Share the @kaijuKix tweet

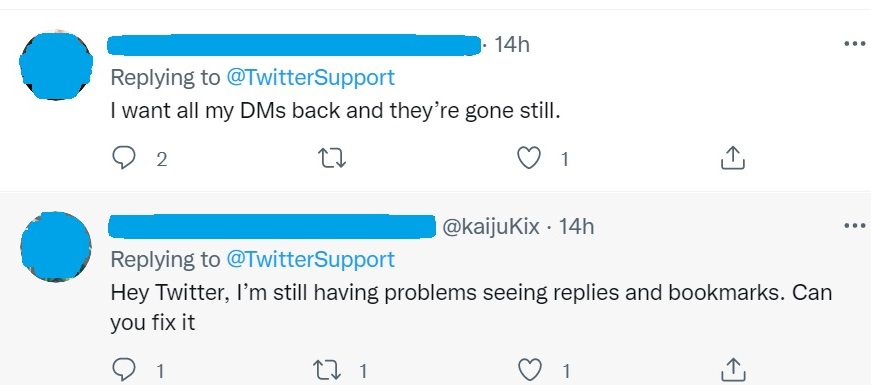pyautogui.click(x=732, y=369)
